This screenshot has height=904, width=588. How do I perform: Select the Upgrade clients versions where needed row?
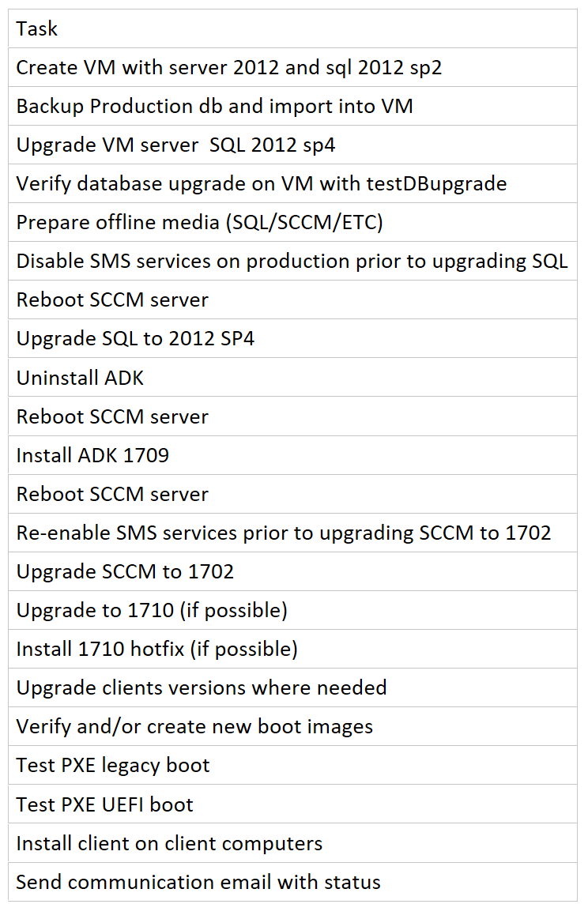(292, 687)
